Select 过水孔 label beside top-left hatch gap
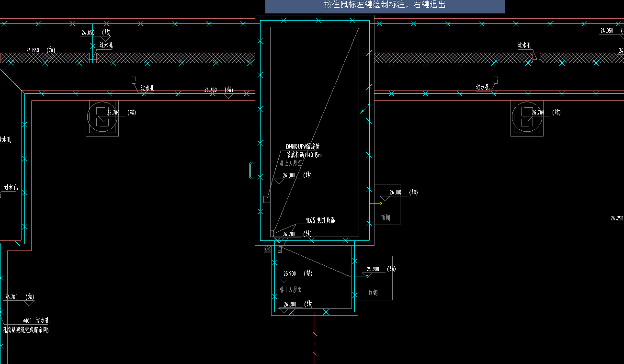Screen dimensions: 624x364 point(106,45)
